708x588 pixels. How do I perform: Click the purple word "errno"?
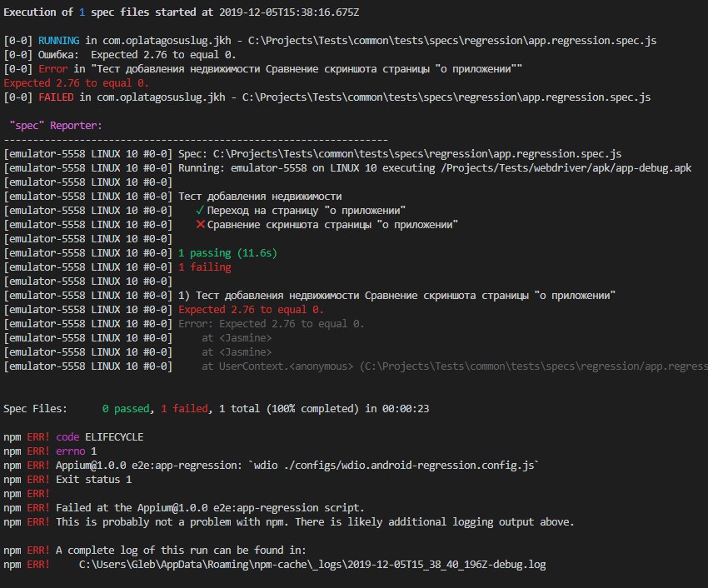(x=71, y=451)
